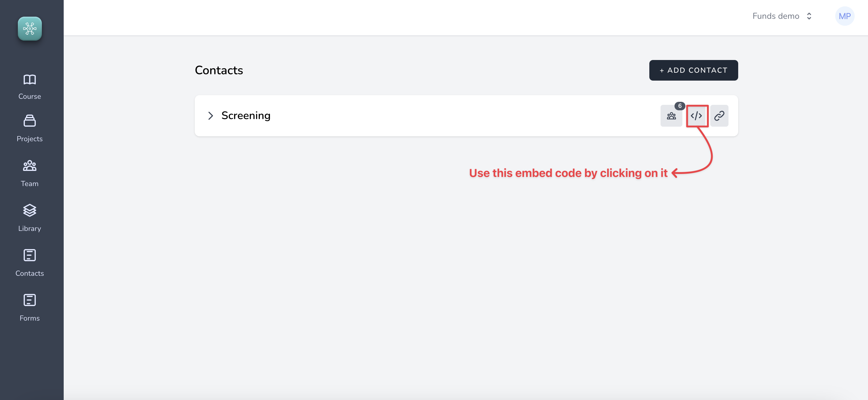Click the embed code icon for Screening

(696, 116)
